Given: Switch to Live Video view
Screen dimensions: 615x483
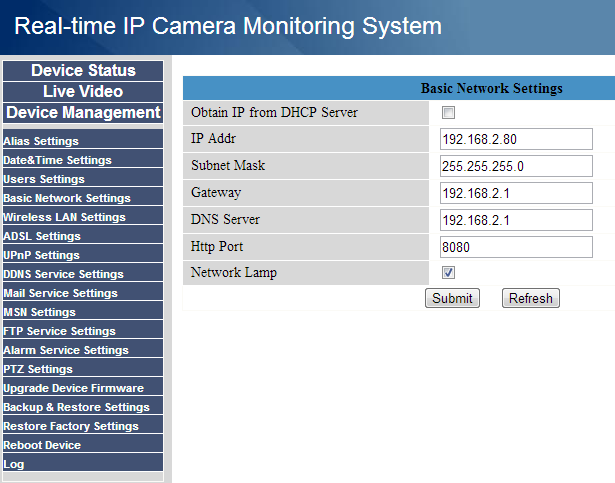Looking at the screenshot, I should 83,91.
